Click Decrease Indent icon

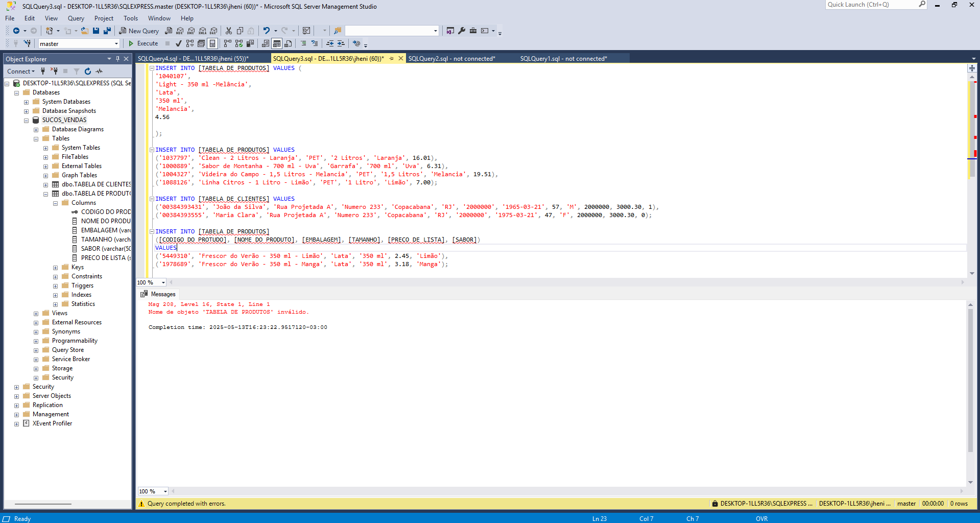pos(330,43)
